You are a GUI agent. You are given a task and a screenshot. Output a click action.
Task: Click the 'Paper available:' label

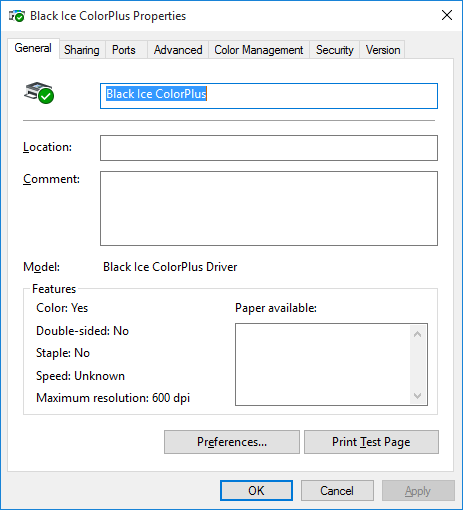tap(276, 308)
